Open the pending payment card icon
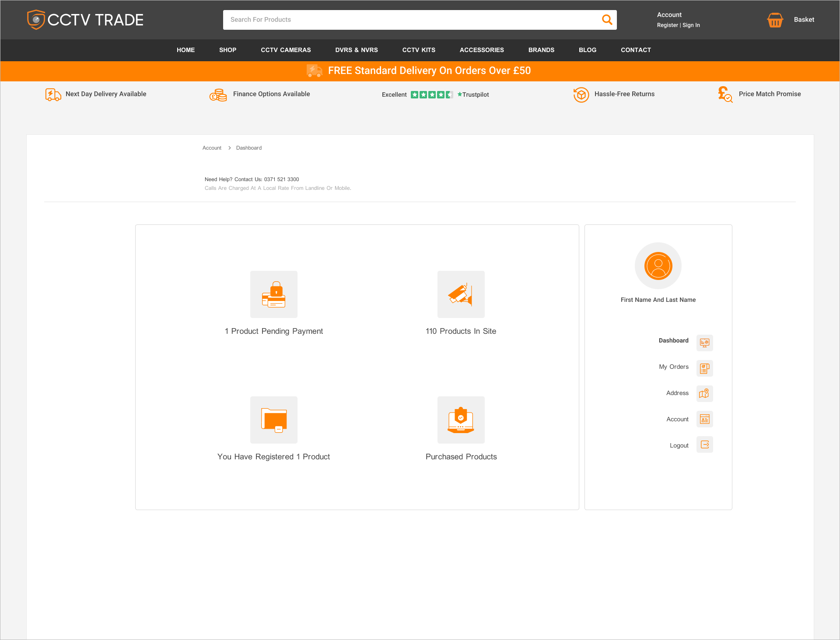Image resolution: width=840 pixels, height=640 pixels. 274,294
